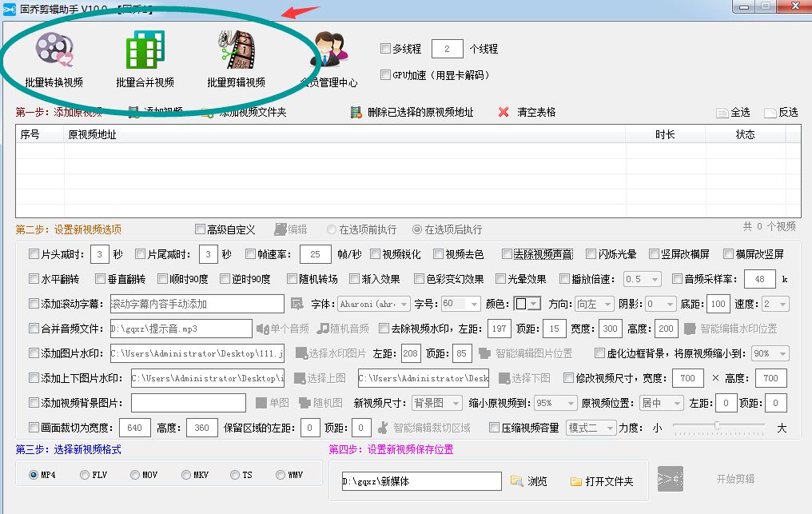The width and height of the screenshot is (812, 514).
Task: Open the 字号 font size dropdown
Action: [460, 304]
